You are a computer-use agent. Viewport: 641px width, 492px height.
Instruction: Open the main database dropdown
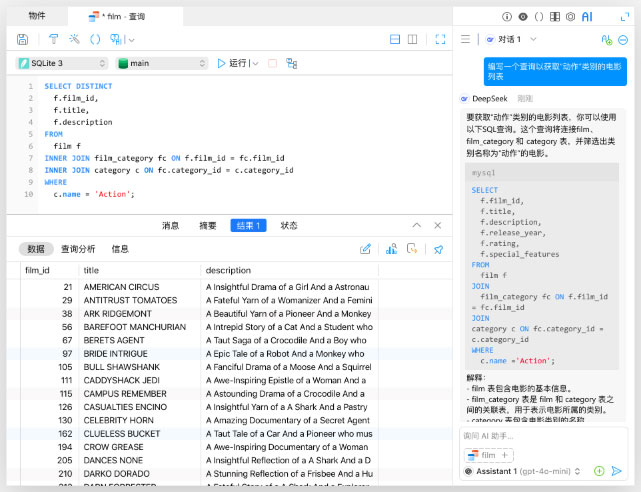point(162,63)
